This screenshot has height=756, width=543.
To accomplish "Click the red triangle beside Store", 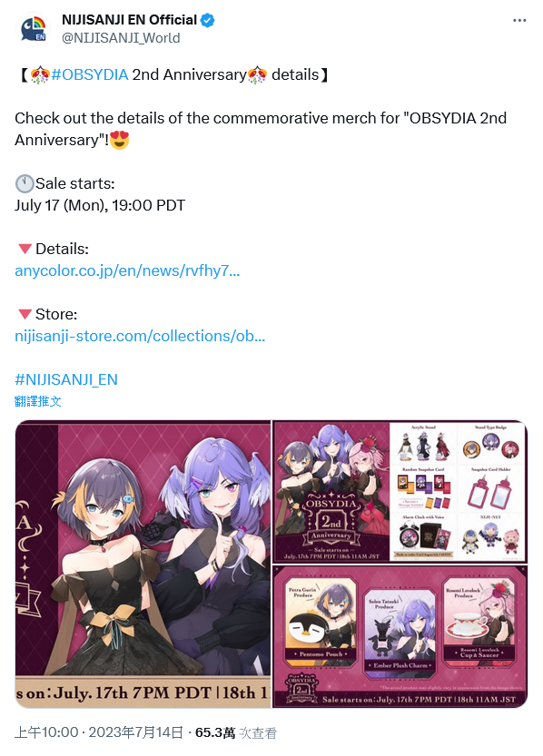I will [x=25, y=314].
